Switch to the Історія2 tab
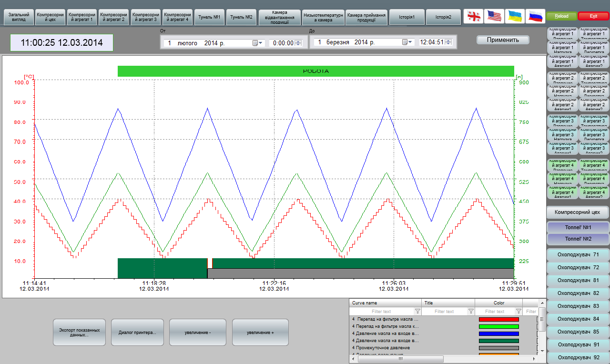 click(443, 17)
